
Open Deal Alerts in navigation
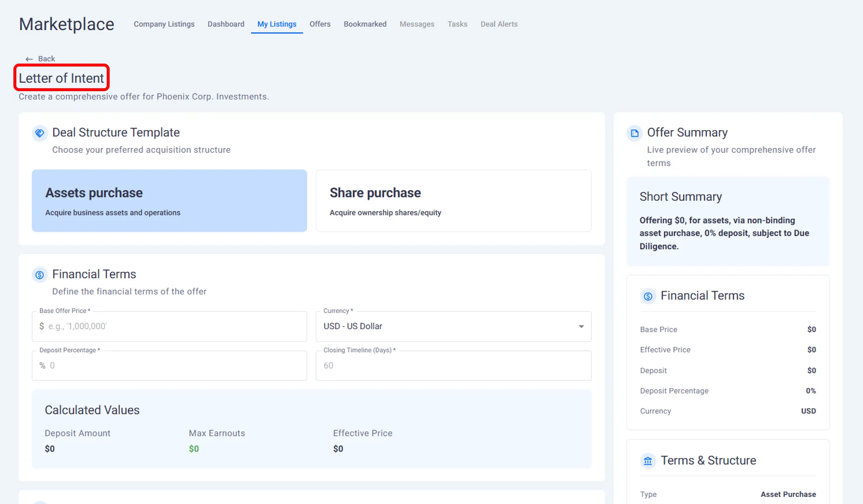[x=499, y=24]
